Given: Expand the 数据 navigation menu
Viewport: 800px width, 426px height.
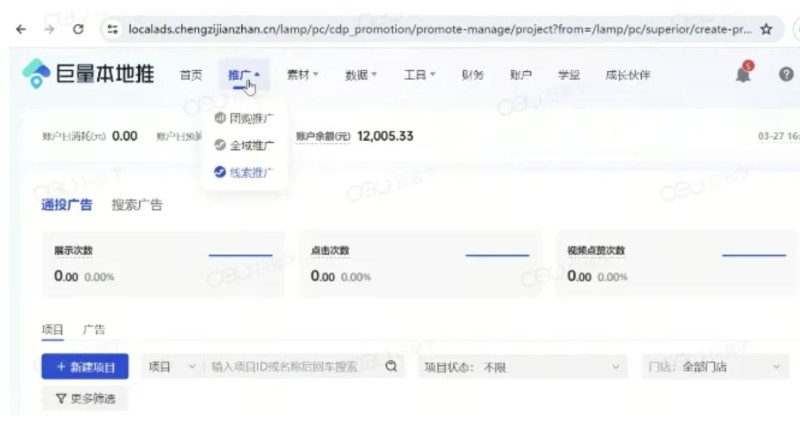Looking at the screenshot, I should point(361,75).
